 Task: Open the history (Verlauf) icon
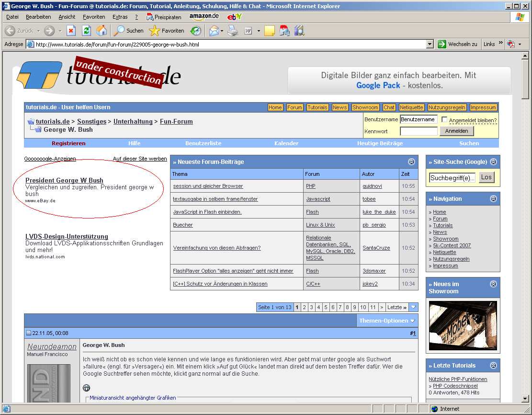(195, 31)
